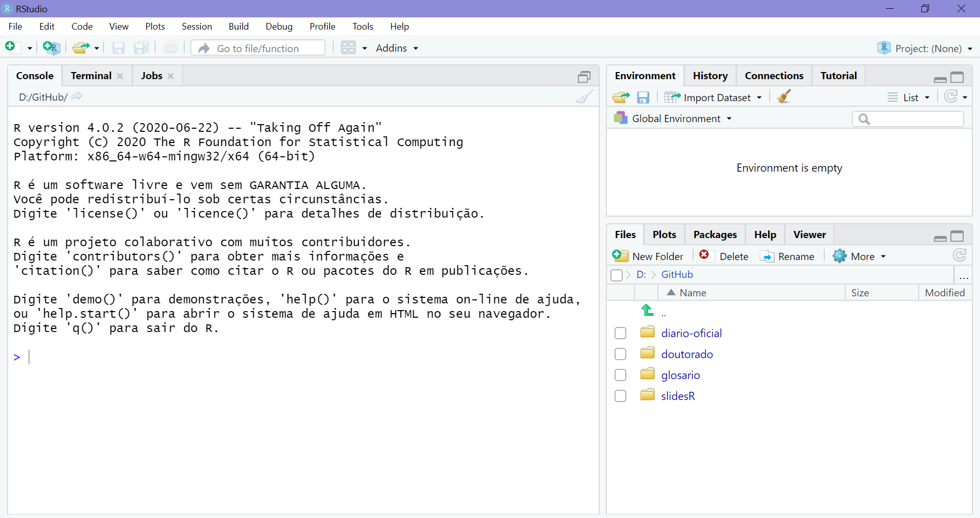Restore the Console pane size icon

584,77
